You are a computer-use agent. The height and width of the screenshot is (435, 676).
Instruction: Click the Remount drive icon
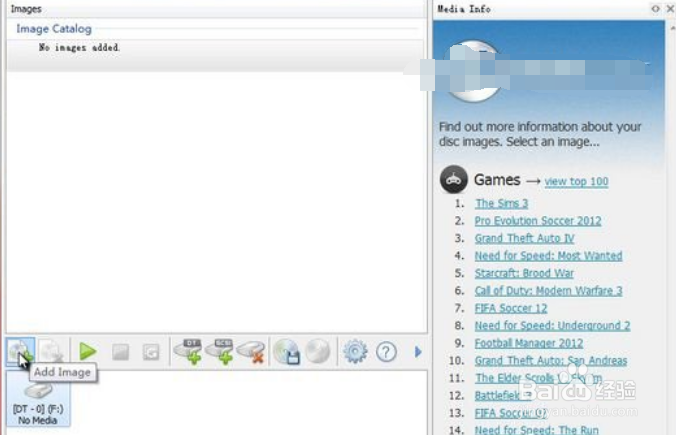(x=151, y=352)
